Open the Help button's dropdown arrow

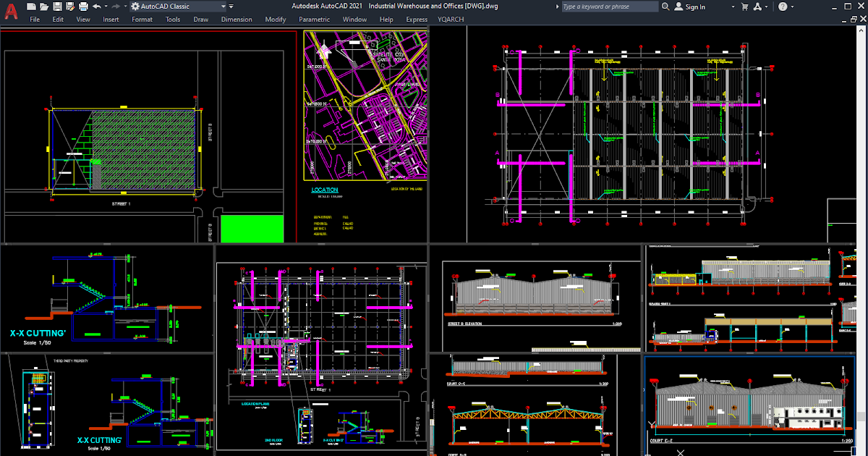point(792,6)
